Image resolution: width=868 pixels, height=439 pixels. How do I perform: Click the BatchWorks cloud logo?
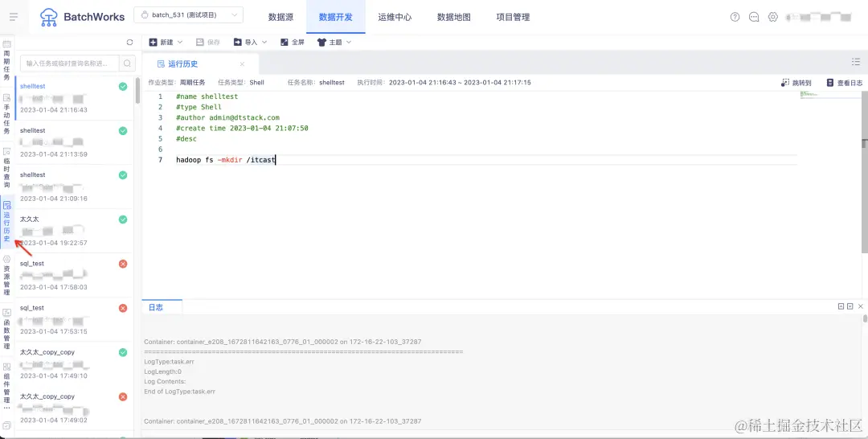click(49, 17)
